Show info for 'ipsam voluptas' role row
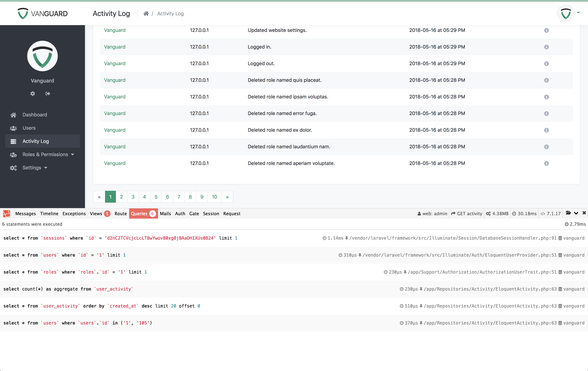The image size is (588, 371). (x=547, y=97)
